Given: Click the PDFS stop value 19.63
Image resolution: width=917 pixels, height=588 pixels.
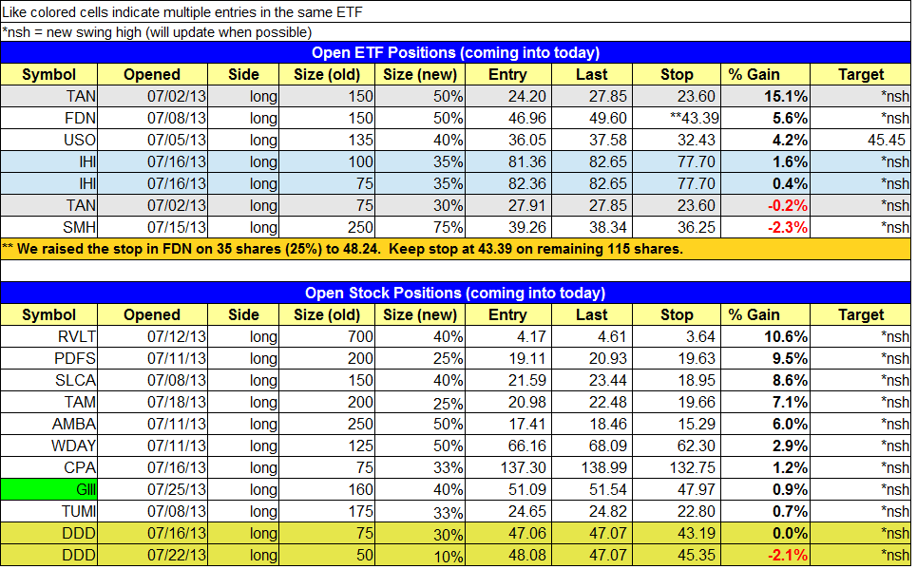Looking at the screenshot, I should [677, 358].
